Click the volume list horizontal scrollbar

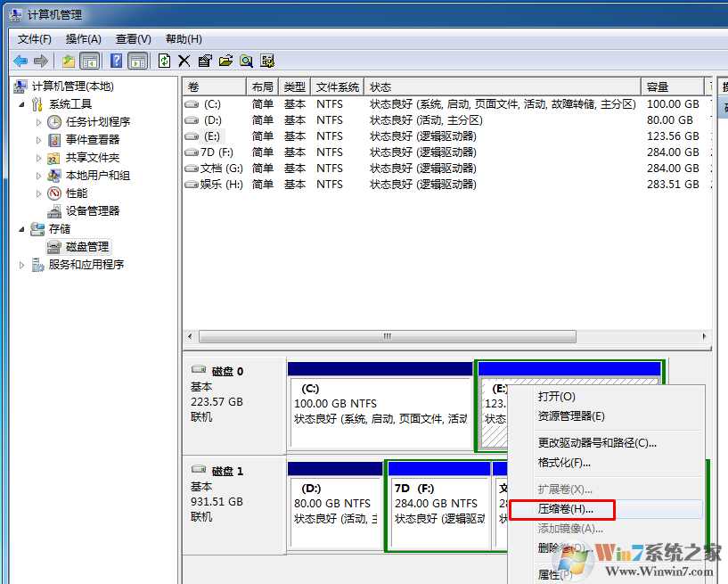tap(446, 337)
